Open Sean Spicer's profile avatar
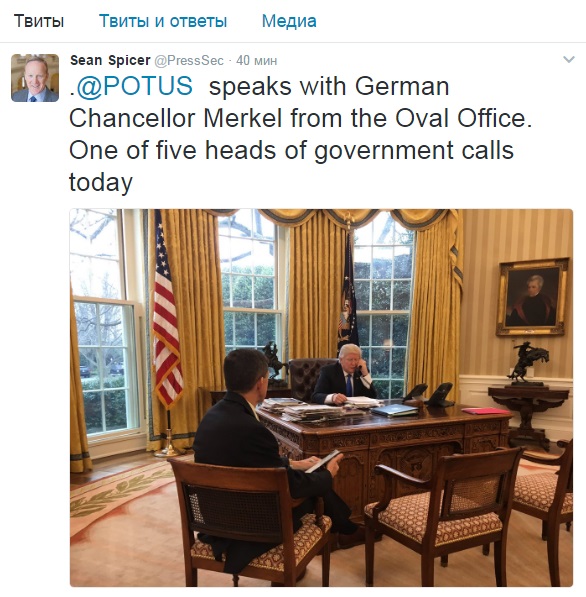 tap(35, 78)
